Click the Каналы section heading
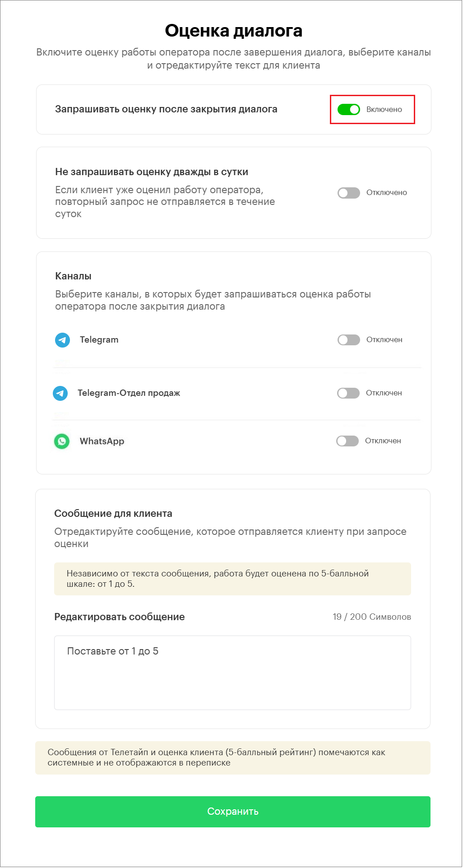 coord(73,276)
